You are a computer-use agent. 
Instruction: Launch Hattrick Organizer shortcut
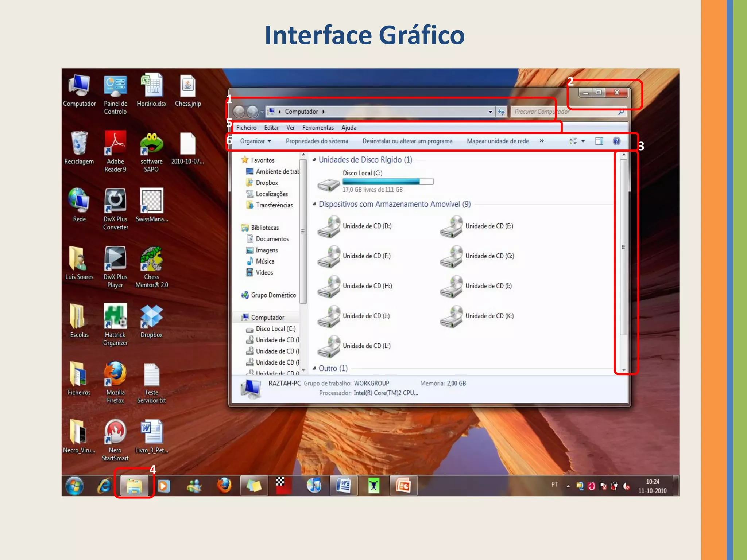pos(115,324)
